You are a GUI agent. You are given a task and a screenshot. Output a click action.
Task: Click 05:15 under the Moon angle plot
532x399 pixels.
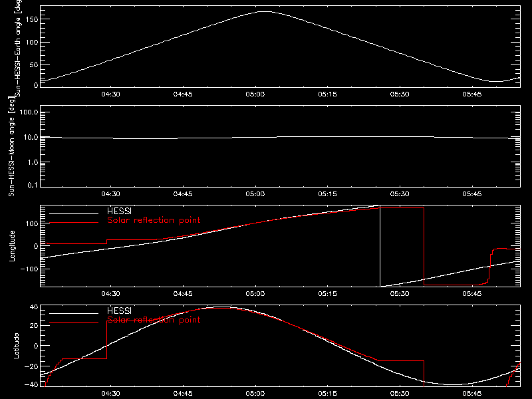[x=327, y=194]
